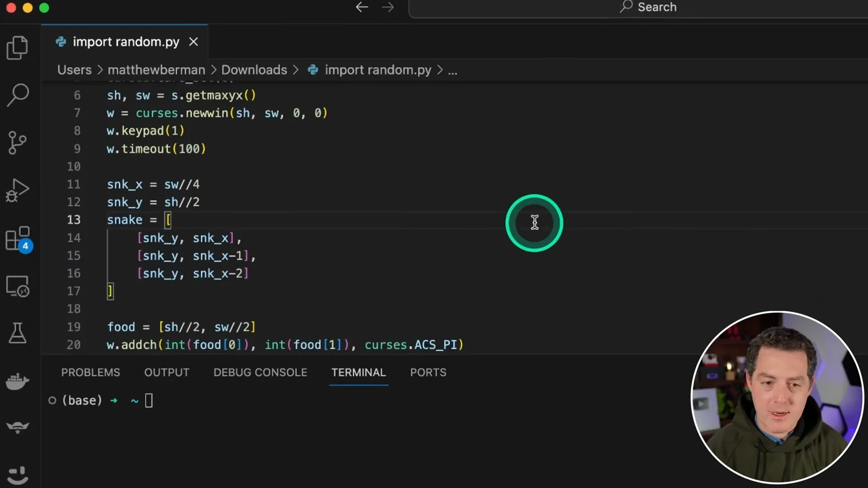Open the matthewberman breadcrumb segment
868x488 pixels.
(156, 70)
